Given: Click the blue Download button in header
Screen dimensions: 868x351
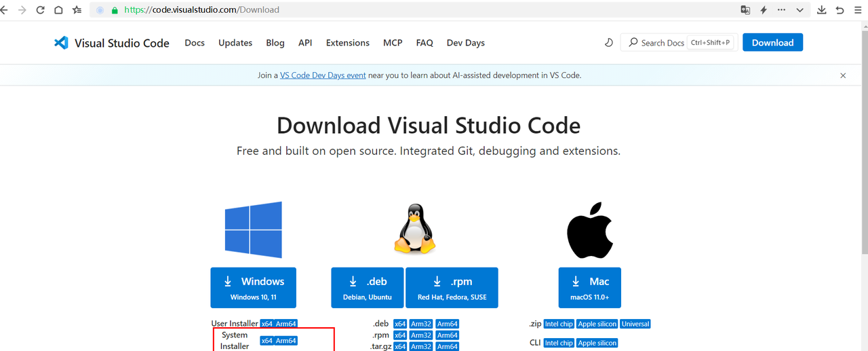Looking at the screenshot, I should click(772, 42).
